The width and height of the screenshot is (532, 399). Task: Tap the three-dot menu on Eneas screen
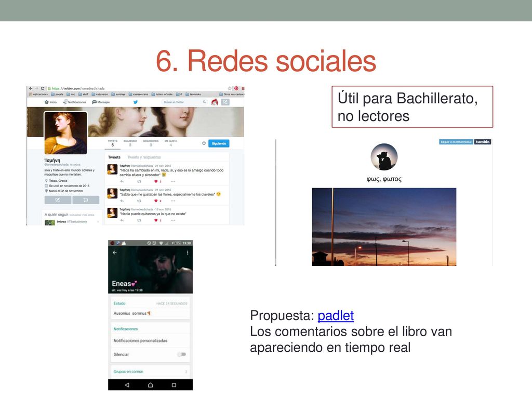coord(187,253)
